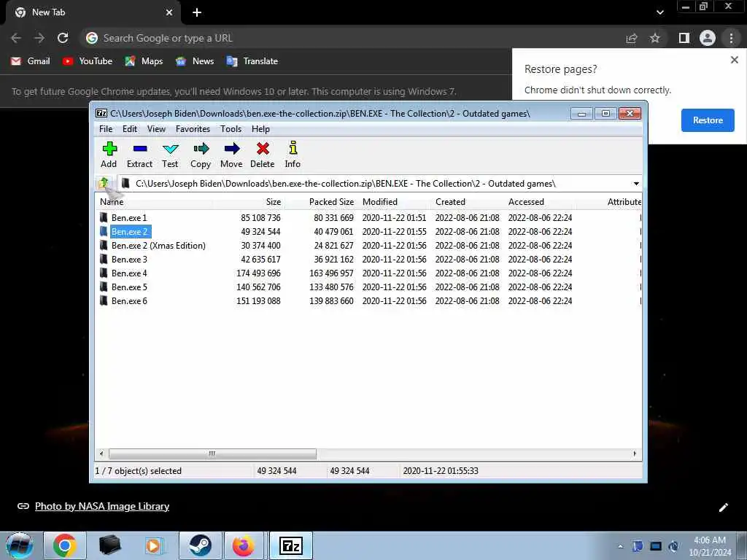Click the right scroll arrow of file list

(x=635, y=454)
